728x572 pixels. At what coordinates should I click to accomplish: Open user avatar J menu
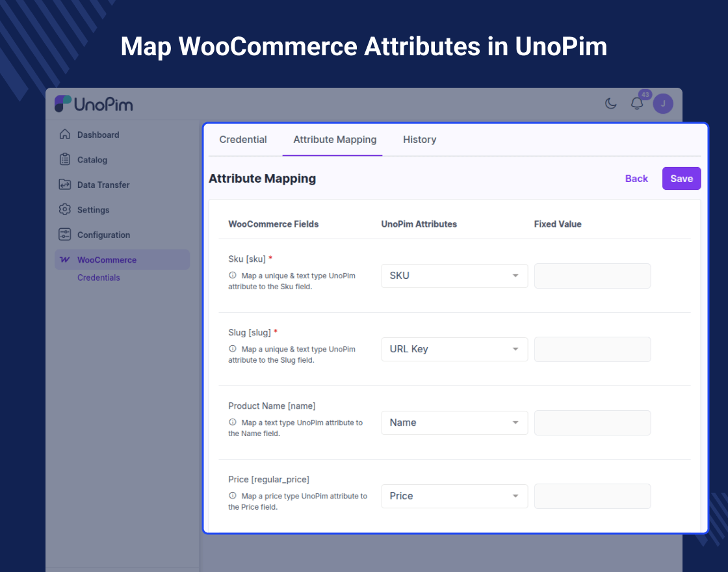click(x=663, y=103)
